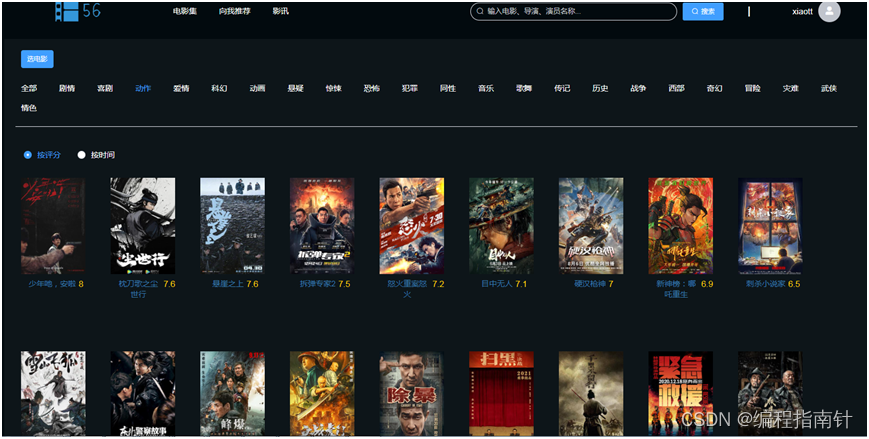
Task: Click the 7.5 rating beside 拆弹专家2
Action: point(344,284)
